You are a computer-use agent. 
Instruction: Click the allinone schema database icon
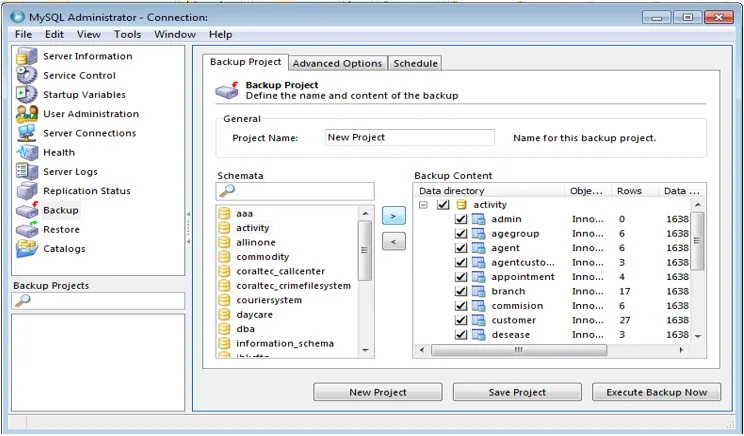coord(224,242)
